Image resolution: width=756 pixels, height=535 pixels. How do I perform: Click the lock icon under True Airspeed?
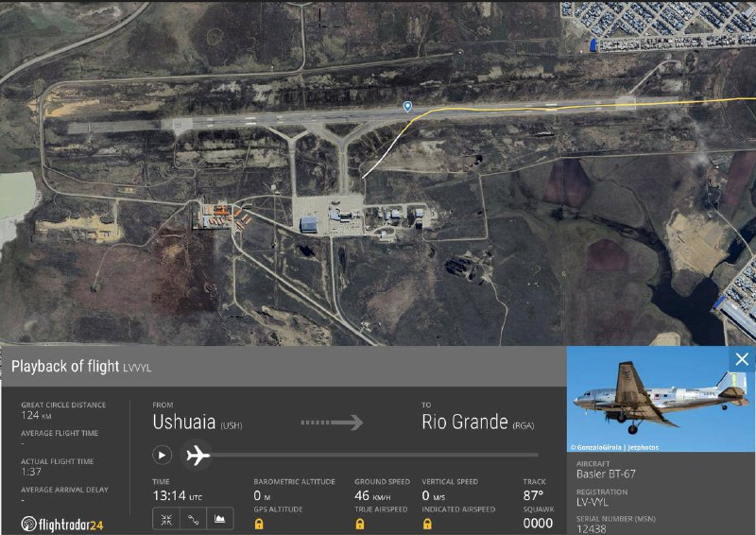(x=360, y=524)
